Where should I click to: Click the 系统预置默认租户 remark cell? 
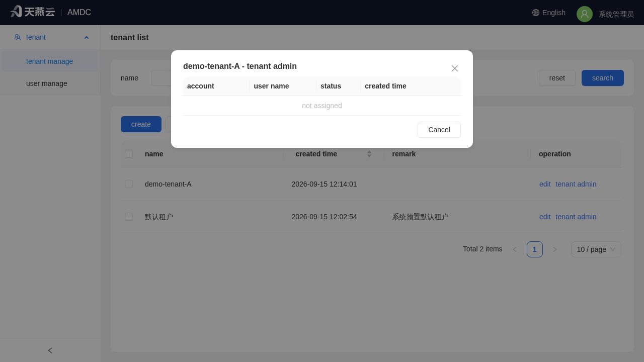tap(420, 217)
